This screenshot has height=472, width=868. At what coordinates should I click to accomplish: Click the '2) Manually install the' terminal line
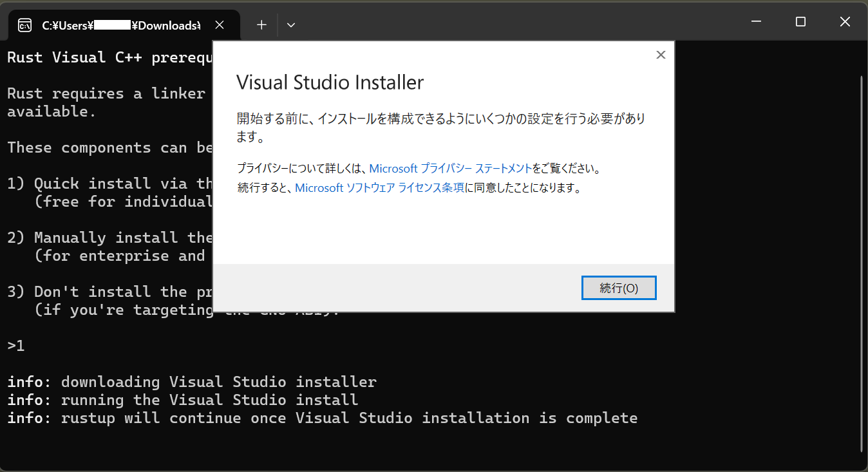click(110, 238)
